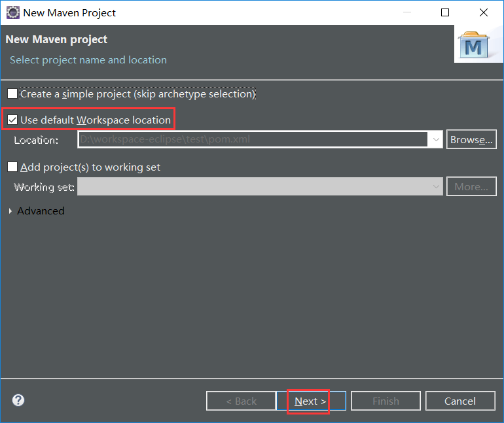Click the Maven M wizard banner icon
This screenshot has width=504, height=423.
(x=474, y=45)
